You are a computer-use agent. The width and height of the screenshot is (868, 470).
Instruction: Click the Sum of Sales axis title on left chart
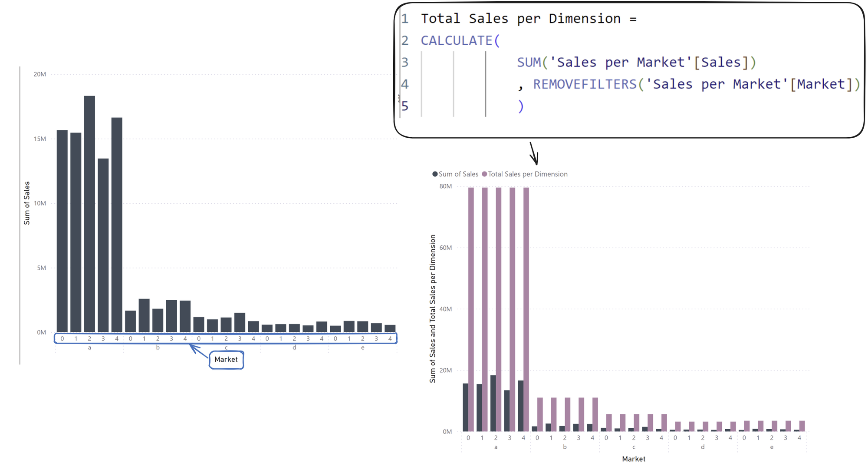27,203
